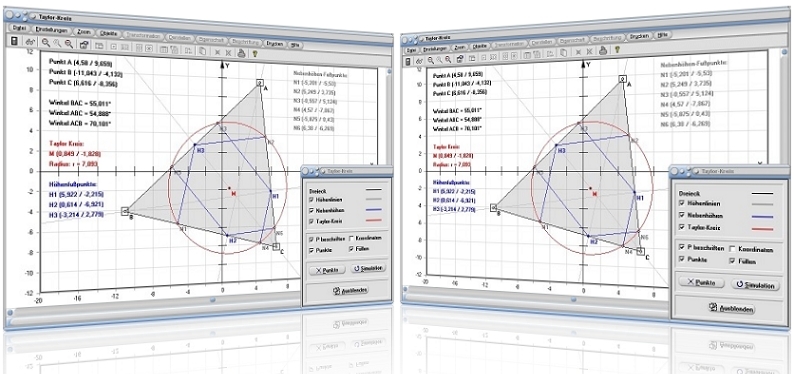Toggle Punkte checkbox in left panel

point(311,251)
